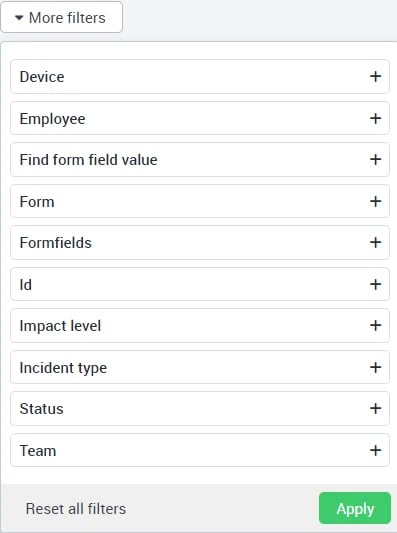Click the plus icon next to Incident type
The width and height of the screenshot is (397, 533).
click(375, 367)
